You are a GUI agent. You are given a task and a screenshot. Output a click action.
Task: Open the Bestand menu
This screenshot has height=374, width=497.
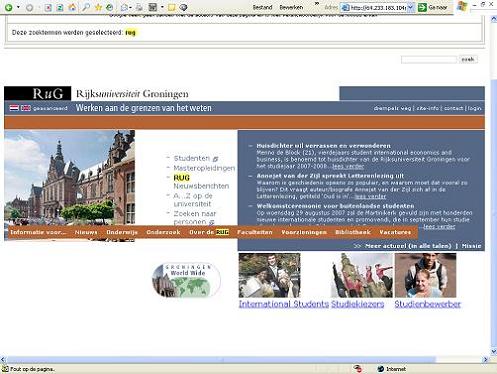262,7
